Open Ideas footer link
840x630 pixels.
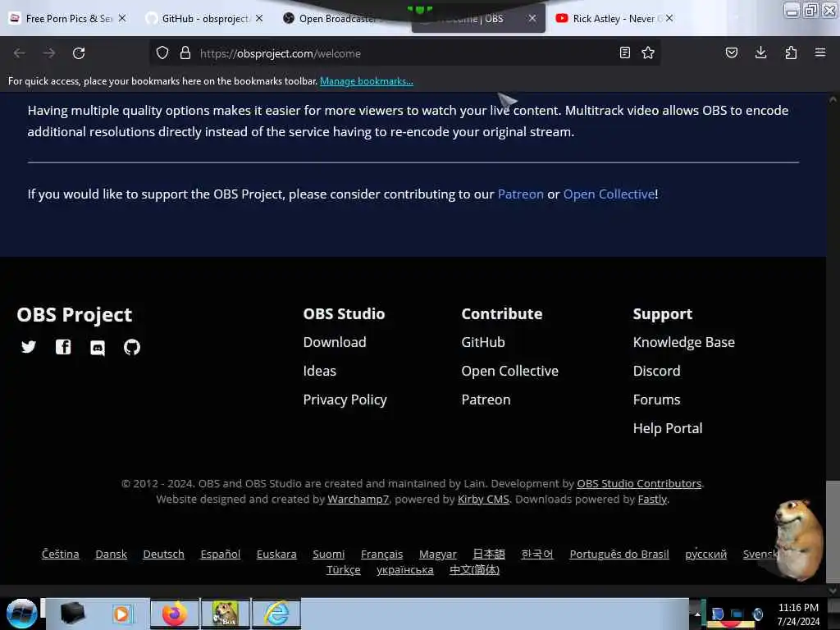(319, 371)
